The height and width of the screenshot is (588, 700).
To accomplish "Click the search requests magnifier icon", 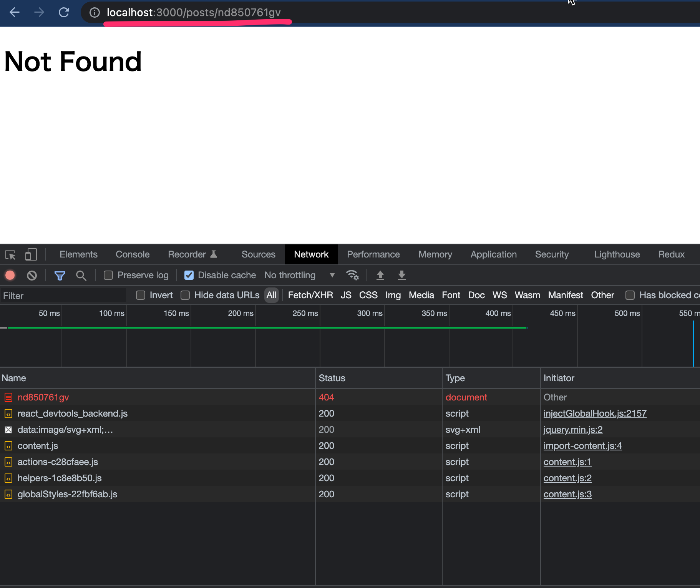I will (x=81, y=275).
